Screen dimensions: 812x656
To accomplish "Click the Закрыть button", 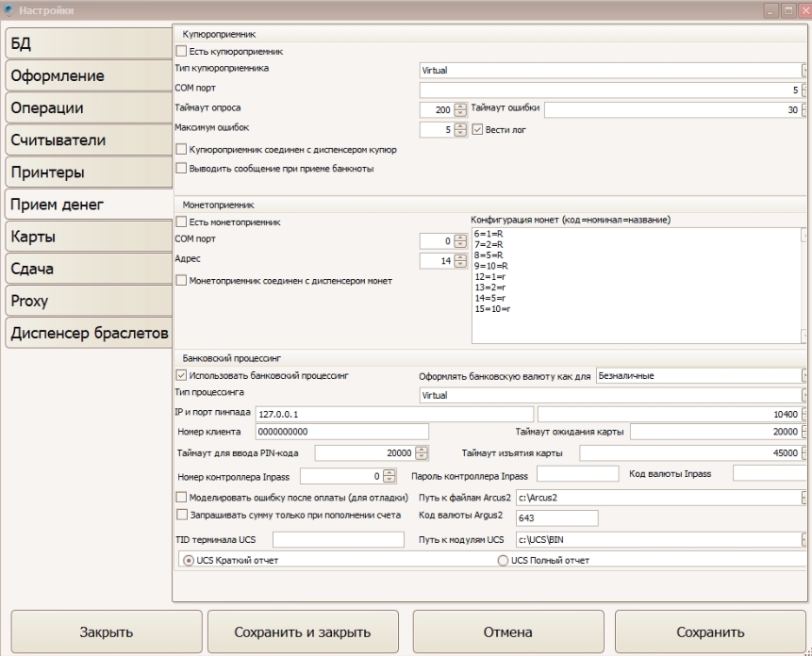I will (107, 631).
